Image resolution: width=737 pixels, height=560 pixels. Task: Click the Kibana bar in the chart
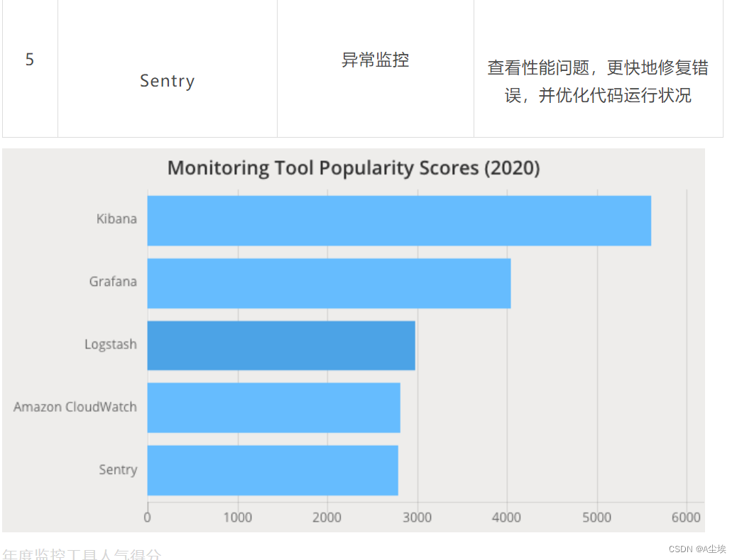[x=399, y=221]
